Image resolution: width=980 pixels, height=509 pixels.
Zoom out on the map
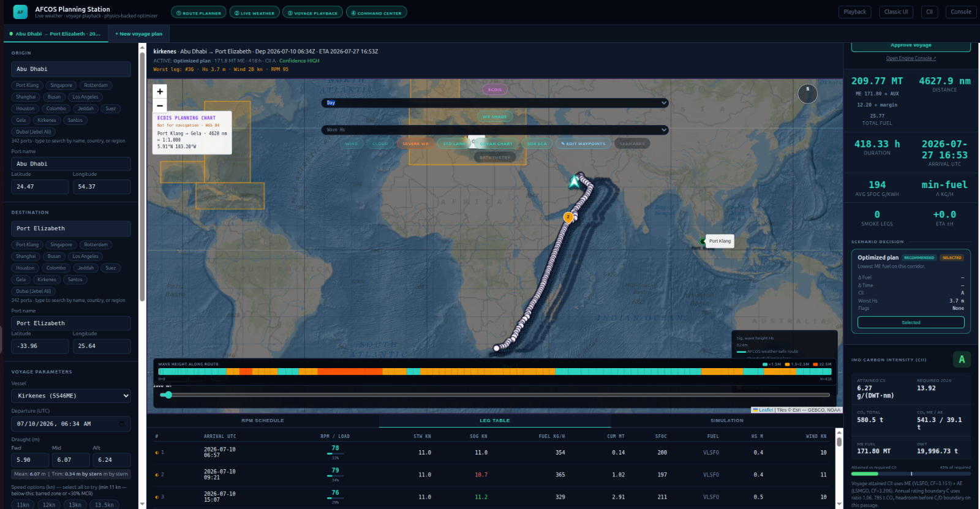160,105
